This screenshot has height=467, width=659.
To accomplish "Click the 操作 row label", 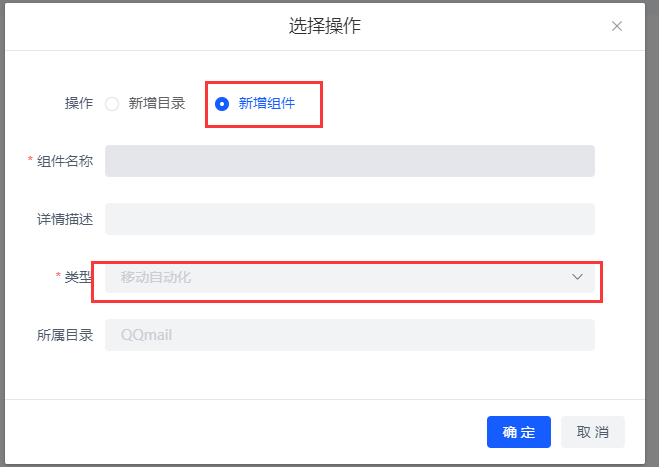I will pos(79,103).
